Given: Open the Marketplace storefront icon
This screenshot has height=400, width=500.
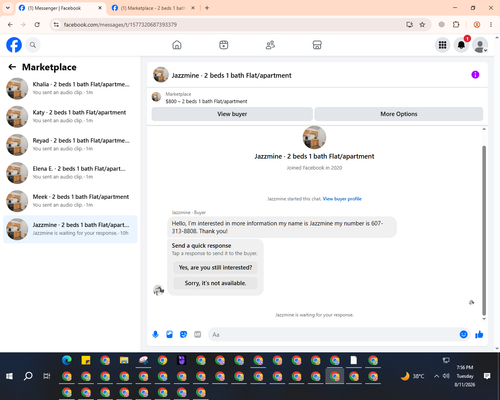Looking at the screenshot, I should pyautogui.click(x=317, y=45).
